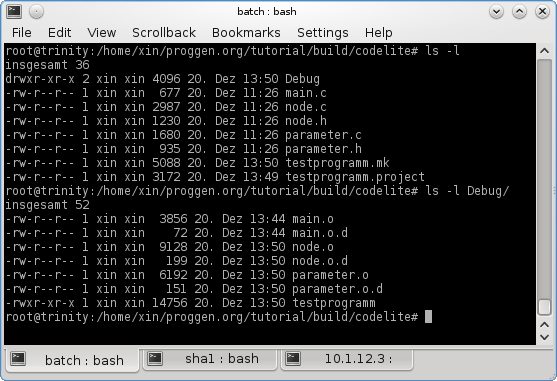
Task: Click the round pin button in title bar
Action: pos(36,12)
